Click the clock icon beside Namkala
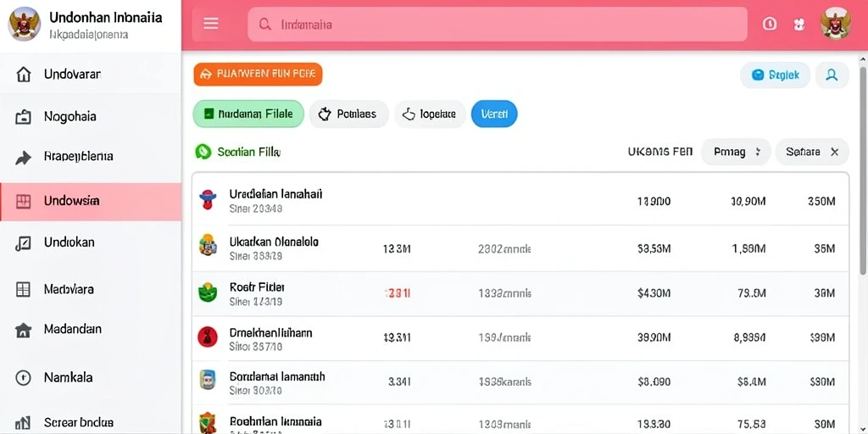 pyautogui.click(x=23, y=378)
